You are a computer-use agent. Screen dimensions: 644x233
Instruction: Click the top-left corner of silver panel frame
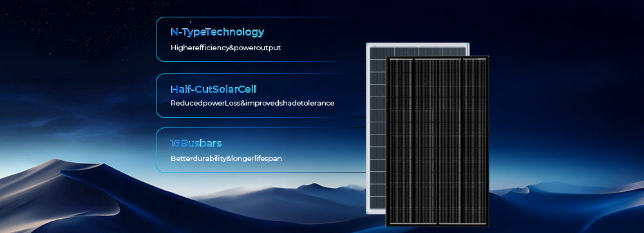(368, 44)
